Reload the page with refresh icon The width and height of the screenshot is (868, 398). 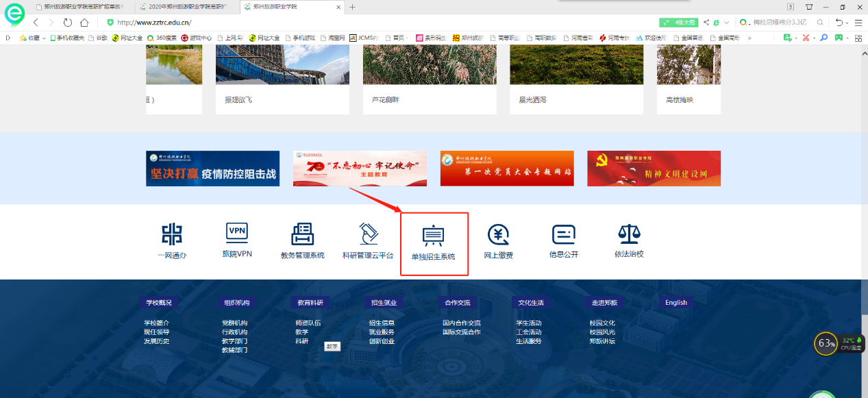[68, 23]
